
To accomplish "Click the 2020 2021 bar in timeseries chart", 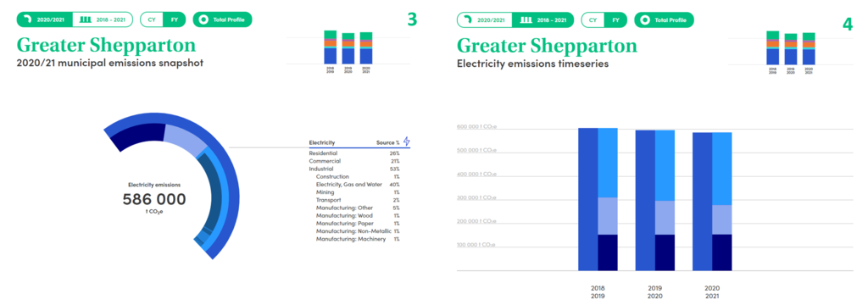I will point(712,202).
